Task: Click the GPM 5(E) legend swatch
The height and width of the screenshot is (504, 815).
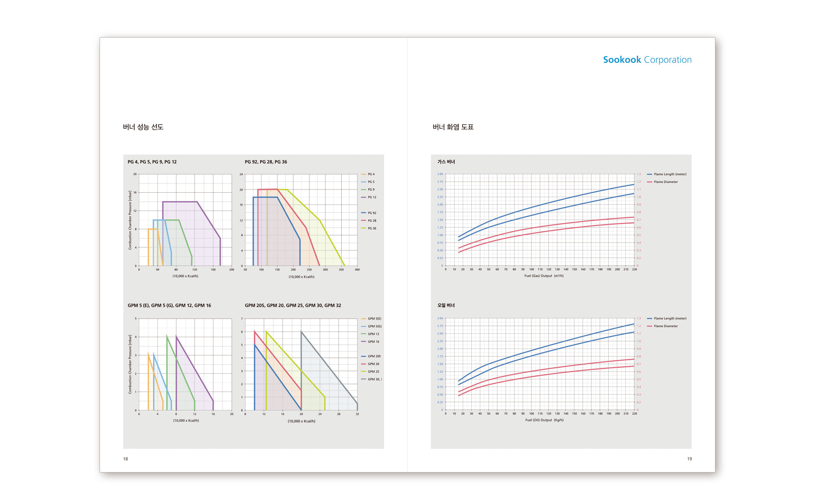Action: pyautogui.click(x=363, y=319)
